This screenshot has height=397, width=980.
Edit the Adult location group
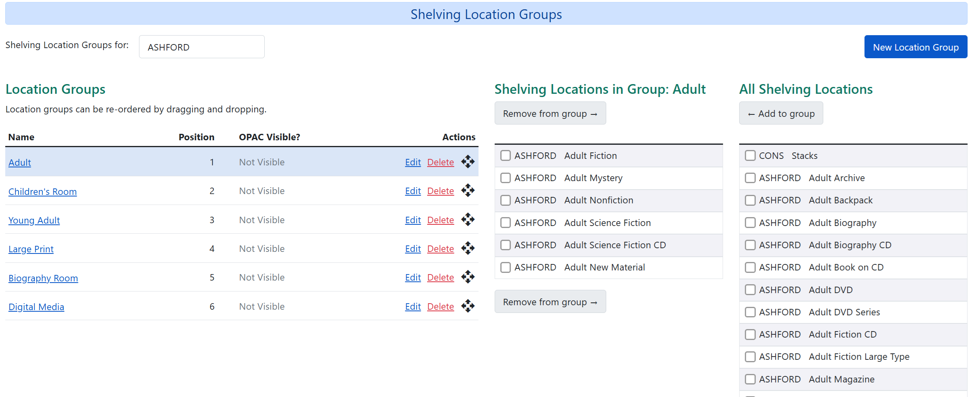coord(412,162)
